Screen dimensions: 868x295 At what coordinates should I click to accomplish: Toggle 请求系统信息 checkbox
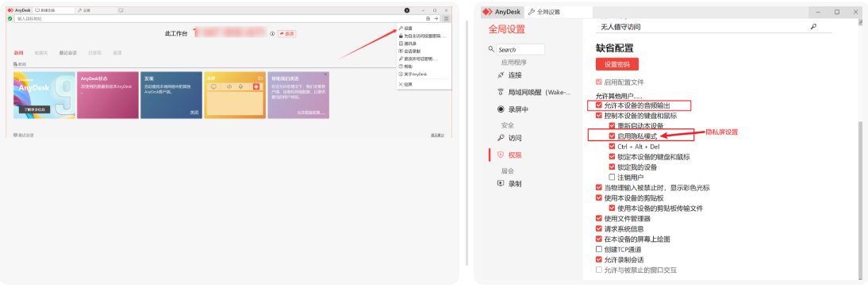click(x=599, y=228)
